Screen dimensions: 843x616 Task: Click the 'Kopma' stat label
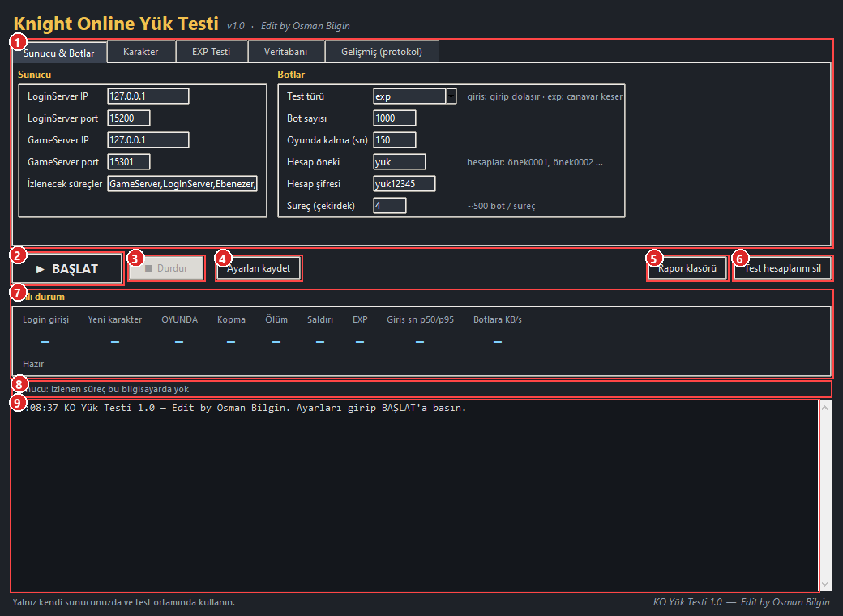click(231, 319)
